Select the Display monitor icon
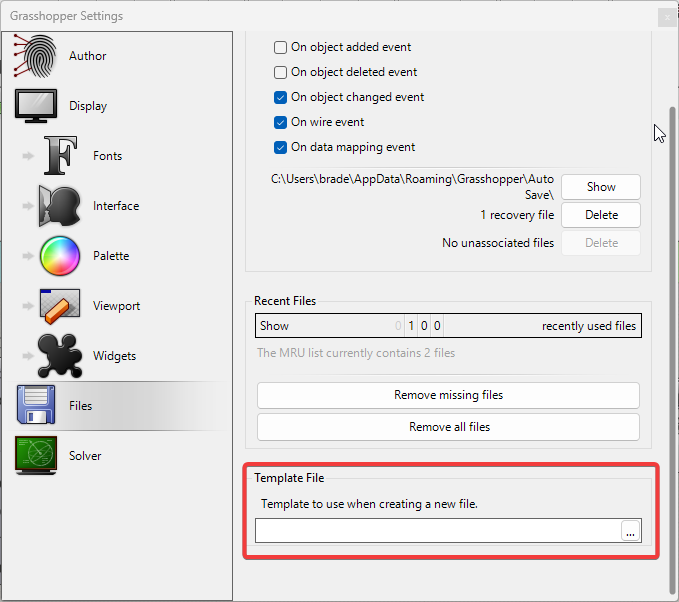679x602 pixels. 36,106
